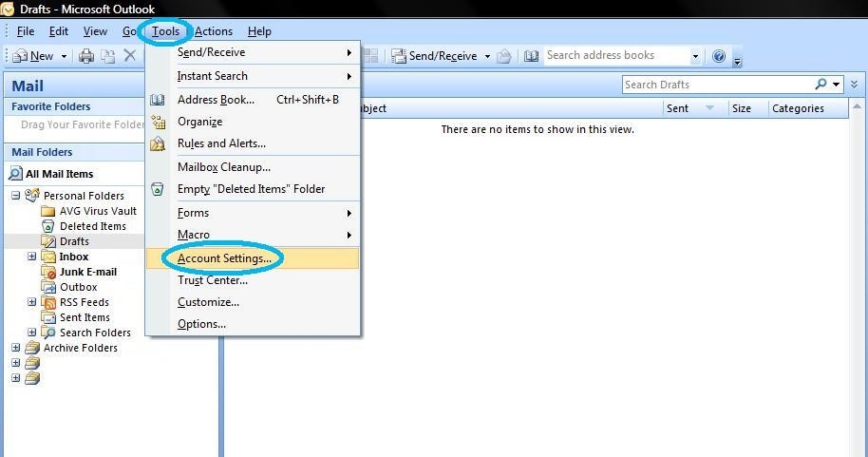
Task: Open the New button dropdown arrow
Action: tap(64, 56)
